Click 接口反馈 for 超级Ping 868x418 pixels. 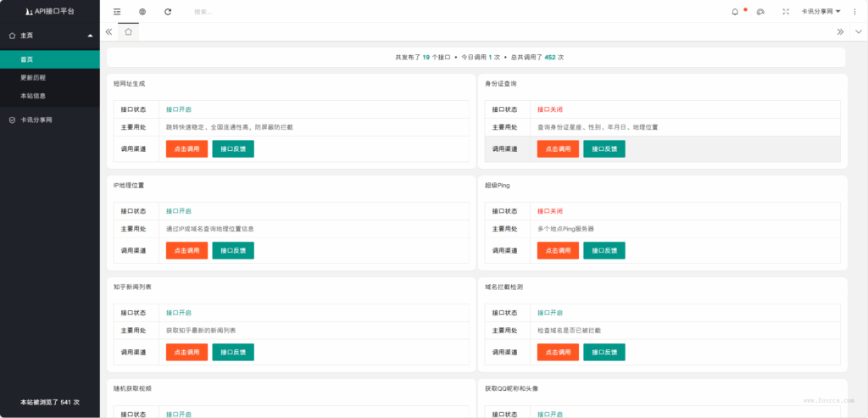(604, 250)
